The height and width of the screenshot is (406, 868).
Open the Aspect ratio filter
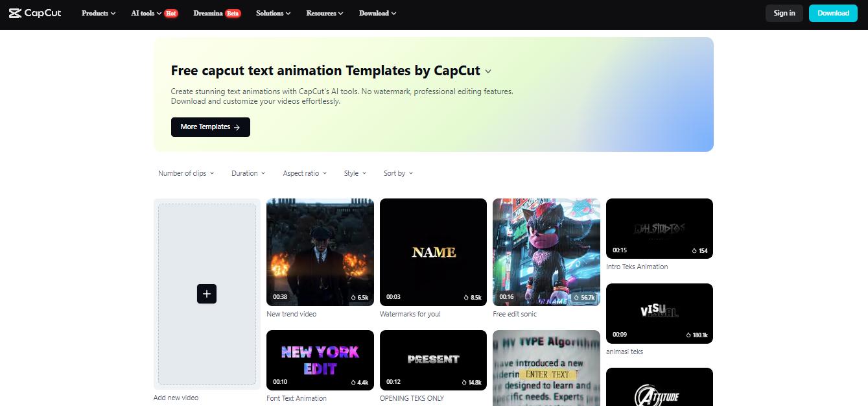point(305,173)
